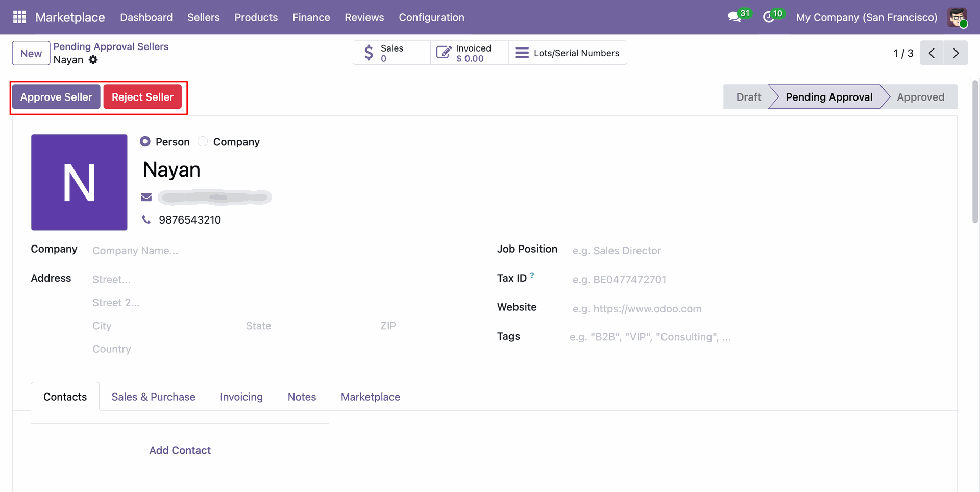Click the gear actions icon beside Nayan

click(93, 60)
